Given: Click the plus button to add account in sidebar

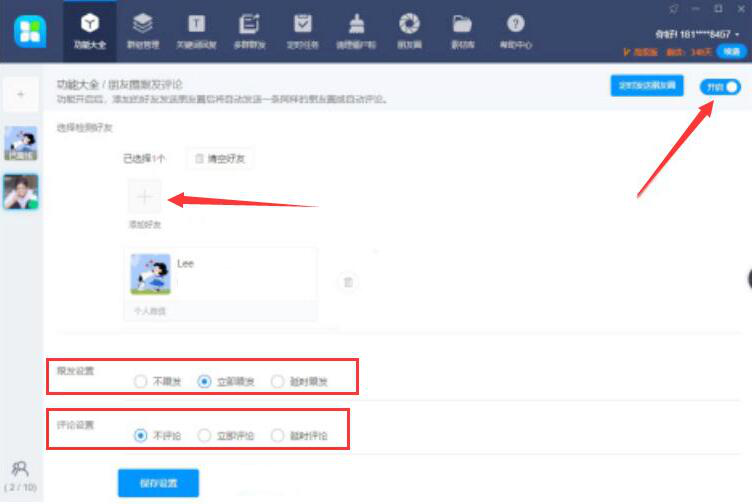Looking at the screenshot, I should 21,94.
